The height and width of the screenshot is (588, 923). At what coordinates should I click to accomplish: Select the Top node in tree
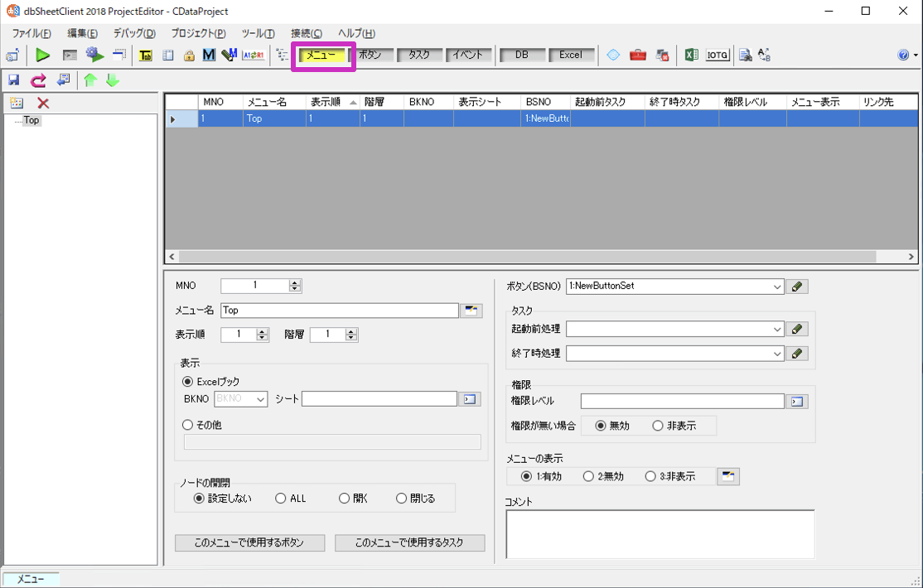[x=31, y=120]
